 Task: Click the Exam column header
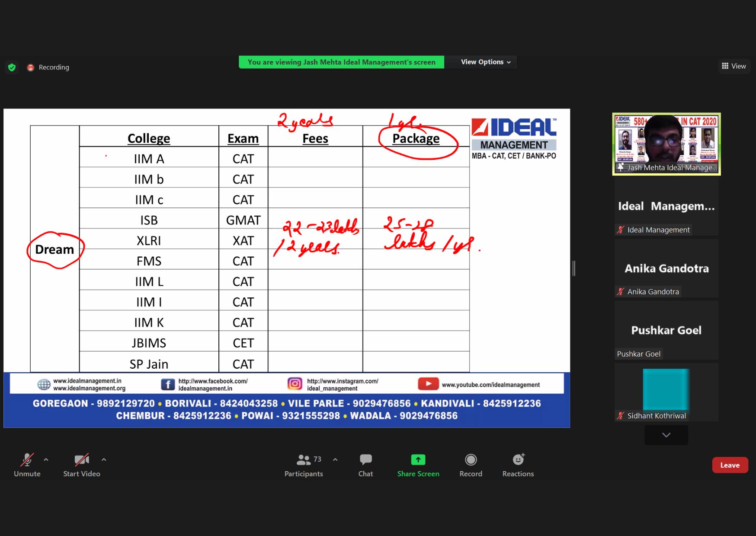coord(243,138)
